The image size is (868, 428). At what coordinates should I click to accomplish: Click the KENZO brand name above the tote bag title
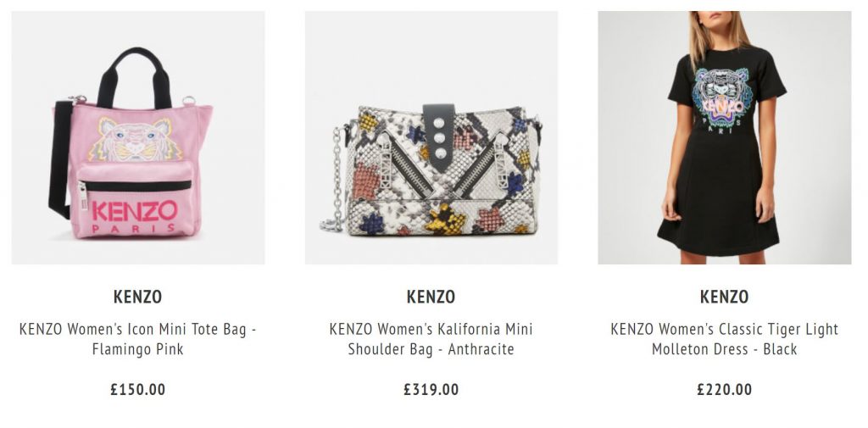pos(138,297)
